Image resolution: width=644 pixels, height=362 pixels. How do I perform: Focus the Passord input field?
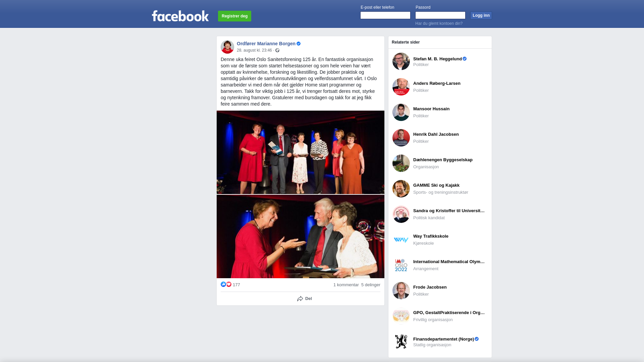coord(440,15)
